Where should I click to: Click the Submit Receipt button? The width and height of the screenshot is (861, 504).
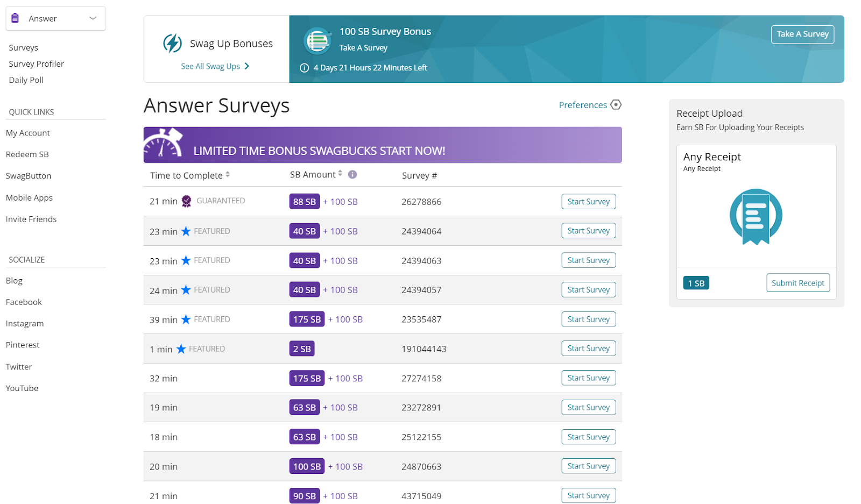(x=798, y=283)
